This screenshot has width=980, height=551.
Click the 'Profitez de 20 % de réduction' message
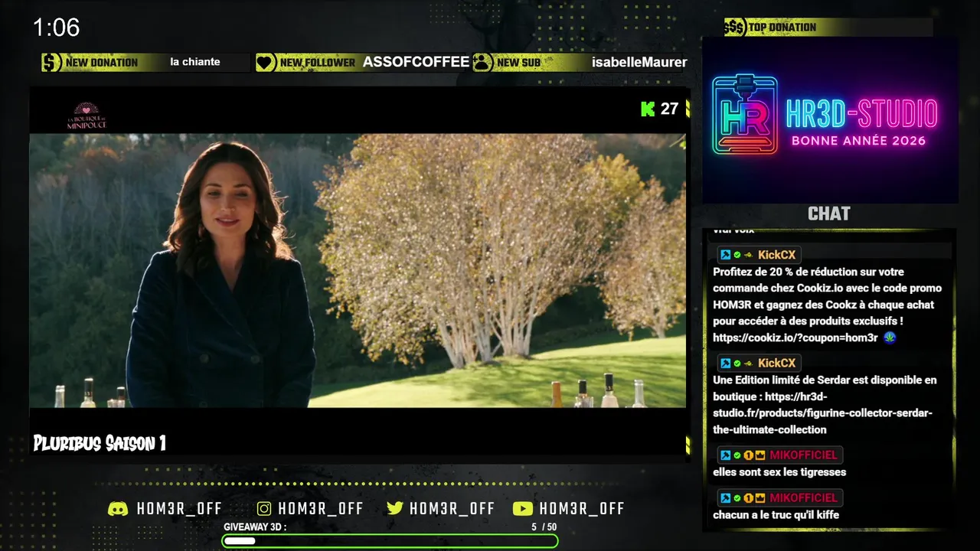tap(827, 305)
